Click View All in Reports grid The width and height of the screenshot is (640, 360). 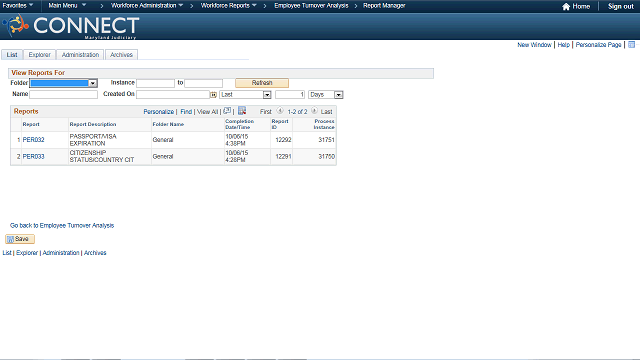(207, 112)
